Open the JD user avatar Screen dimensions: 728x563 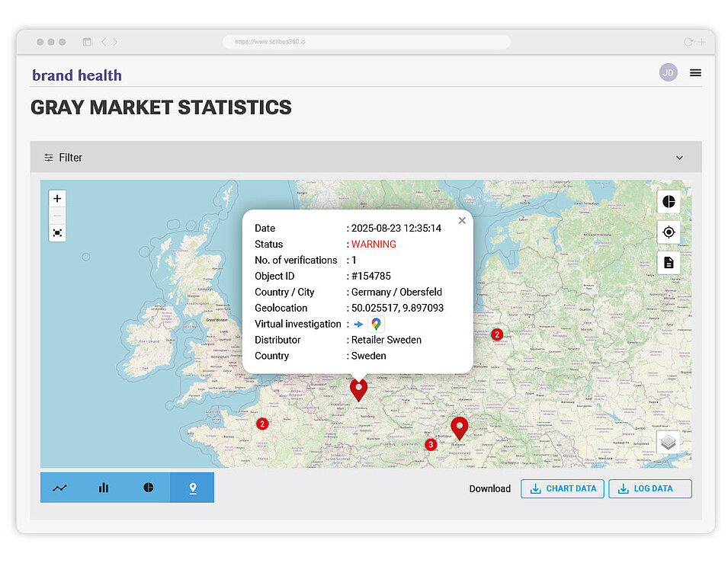668,72
